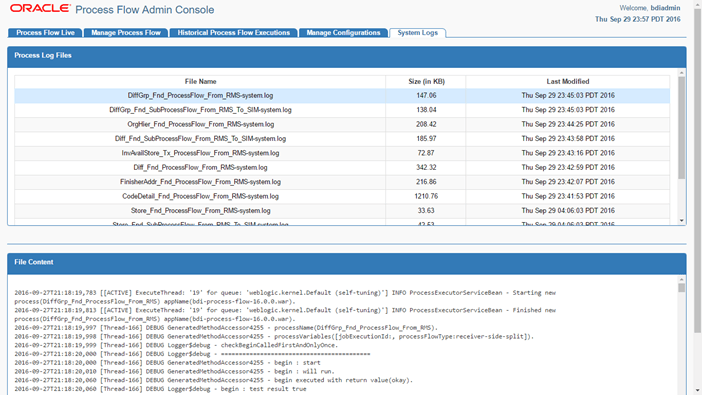Click size value 33.63
The height and width of the screenshot is (400, 702).
[426, 211]
